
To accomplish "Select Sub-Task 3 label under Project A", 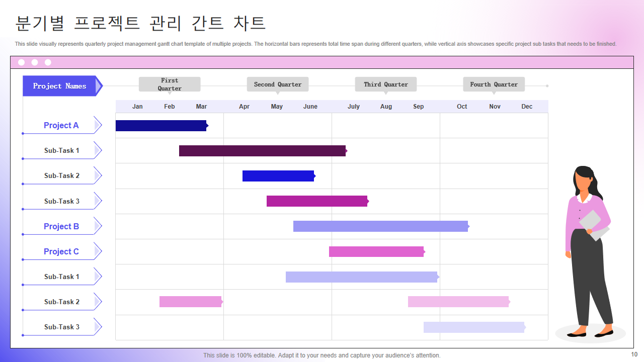I will coord(62,201).
